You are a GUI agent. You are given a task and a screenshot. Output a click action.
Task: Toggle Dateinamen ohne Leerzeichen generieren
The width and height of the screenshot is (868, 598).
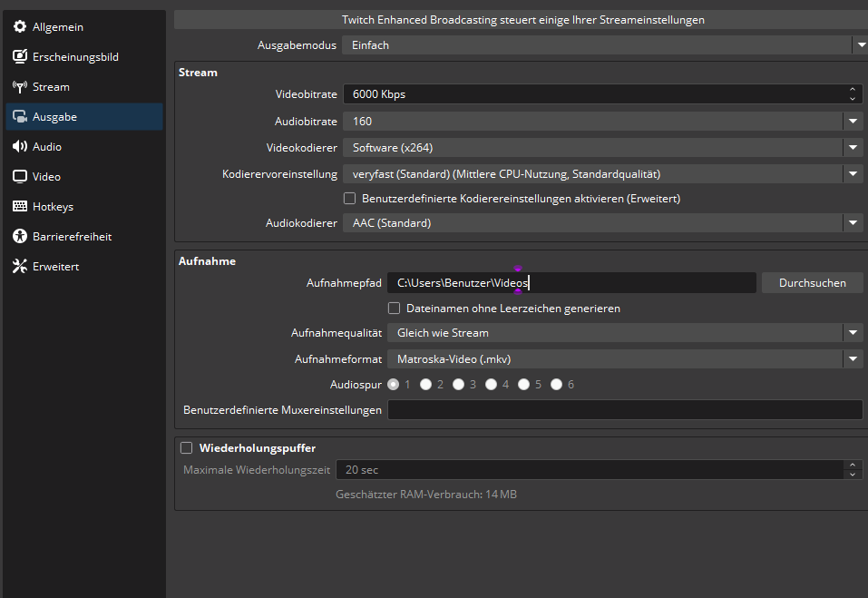pyautogui.click(x=395, y=309)
